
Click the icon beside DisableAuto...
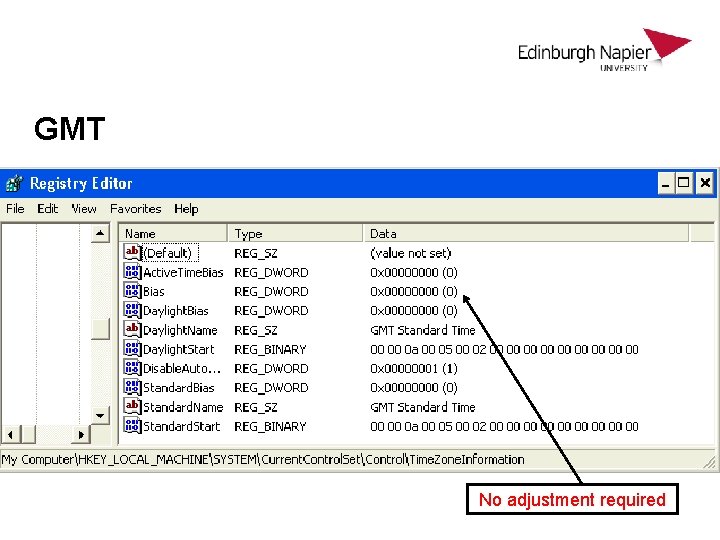pyautogui.click(x=132, y=368)
